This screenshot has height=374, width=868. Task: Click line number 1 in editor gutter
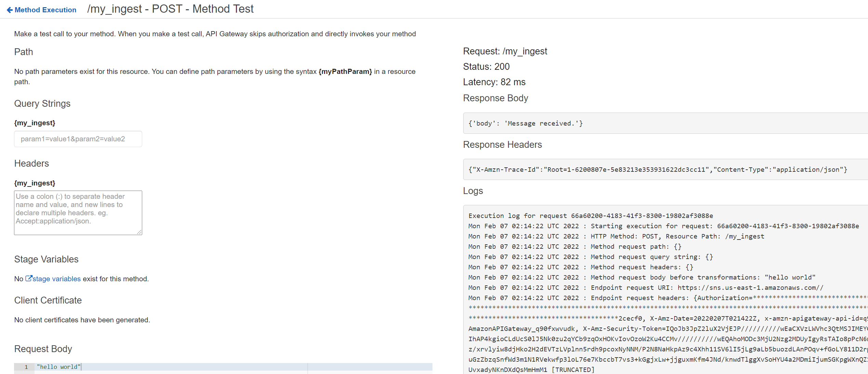[x=26, y=367]
